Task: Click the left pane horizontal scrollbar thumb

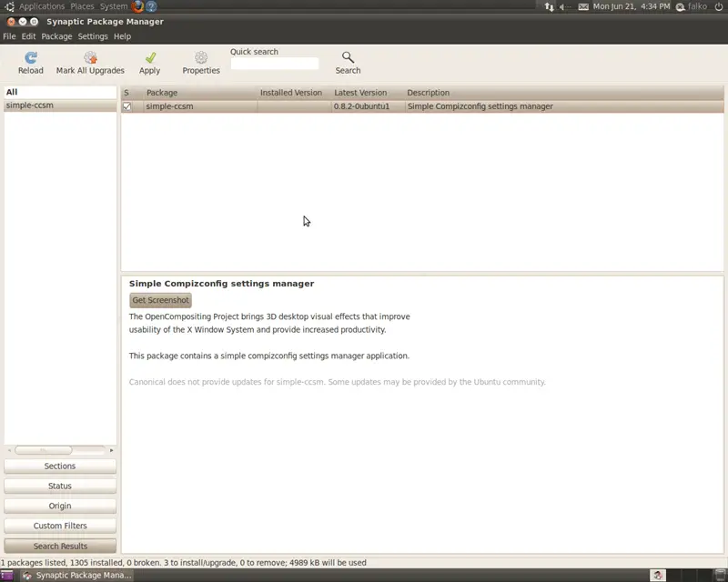Action: tap(43, 450)
